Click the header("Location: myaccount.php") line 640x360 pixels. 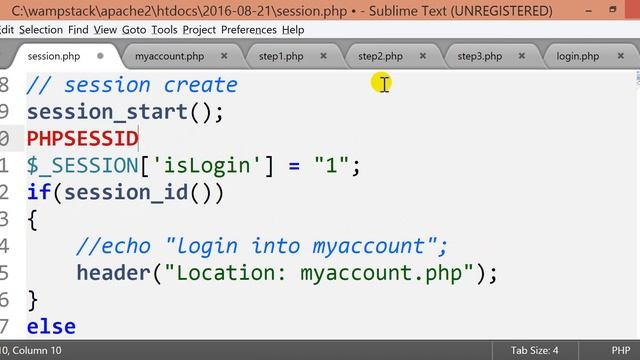point(287,273)
